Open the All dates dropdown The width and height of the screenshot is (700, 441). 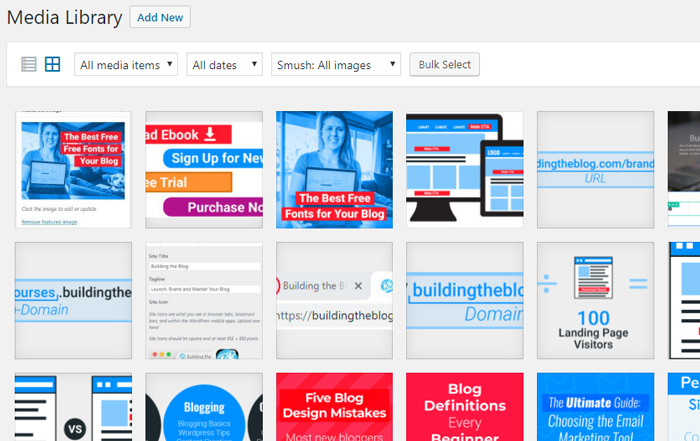point(224,65)
